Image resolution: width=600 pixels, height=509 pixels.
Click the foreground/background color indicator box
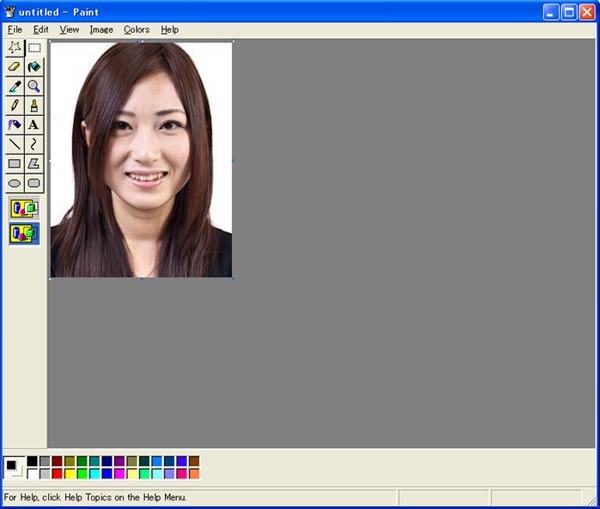click(14, 467)
